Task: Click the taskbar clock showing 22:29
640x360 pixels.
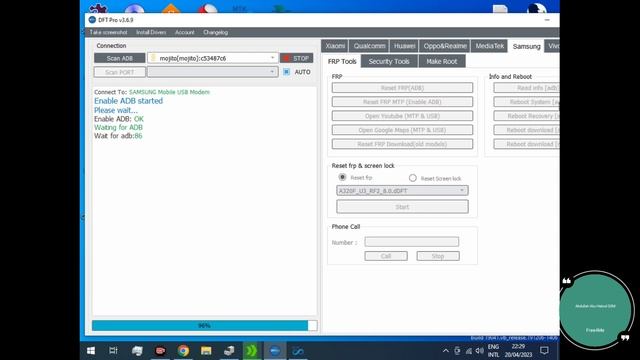Action: pos(518,351)
